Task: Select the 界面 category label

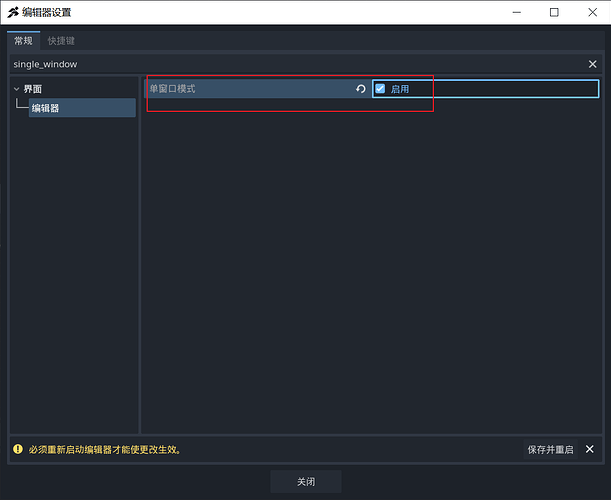Action: (x=33, y=89)
